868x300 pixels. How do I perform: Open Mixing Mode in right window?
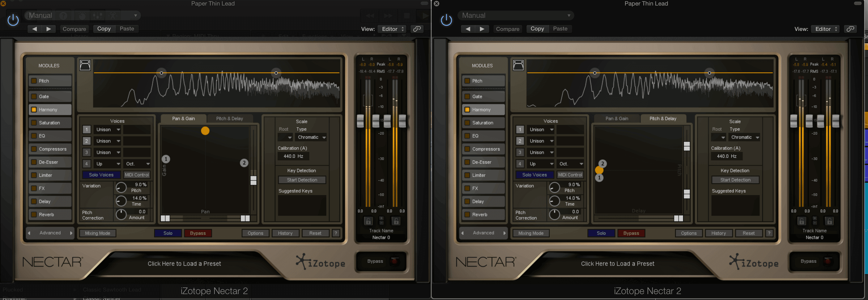pos(531,233)
